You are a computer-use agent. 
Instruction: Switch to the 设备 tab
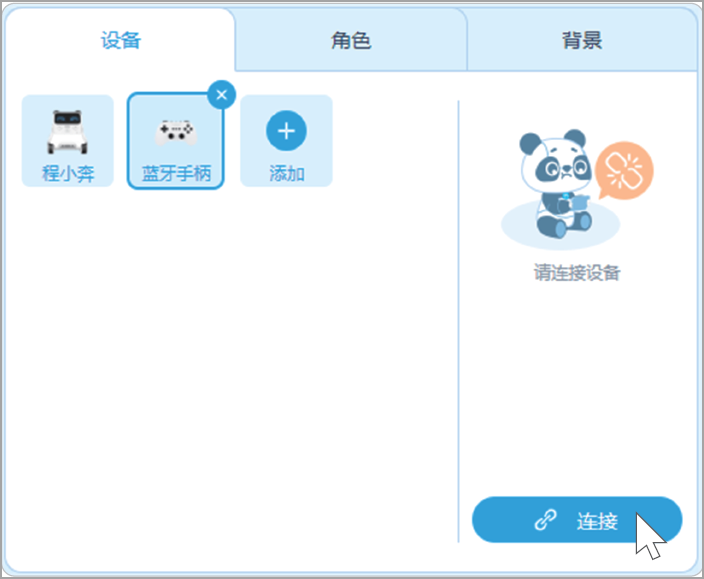pos(120,40)
